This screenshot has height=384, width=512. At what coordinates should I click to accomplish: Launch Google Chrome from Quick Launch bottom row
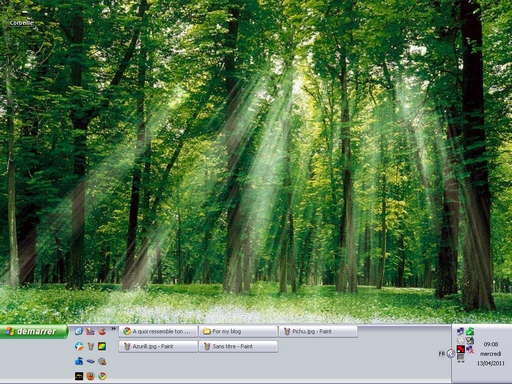102,376
